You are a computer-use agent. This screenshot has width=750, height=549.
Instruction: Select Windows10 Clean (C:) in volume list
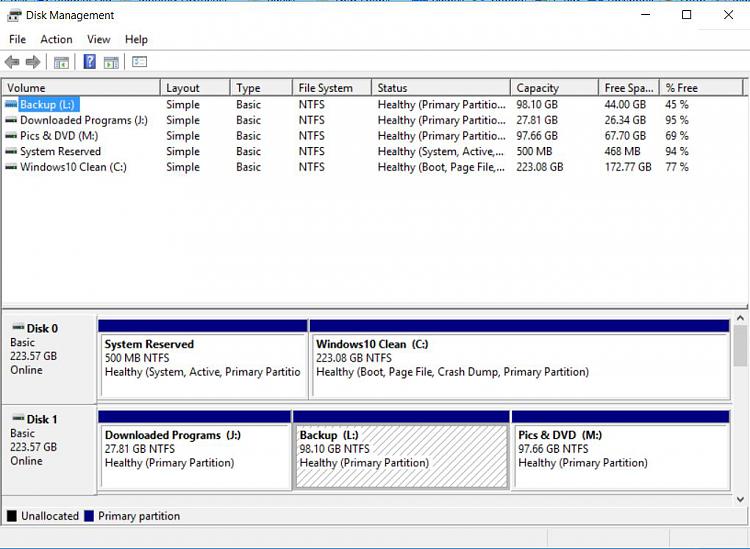click(73, 167)
